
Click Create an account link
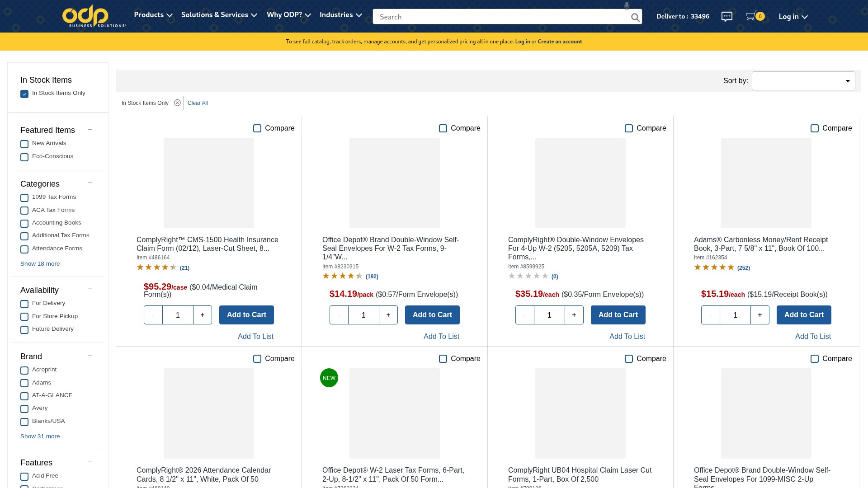tap(560, 42)
